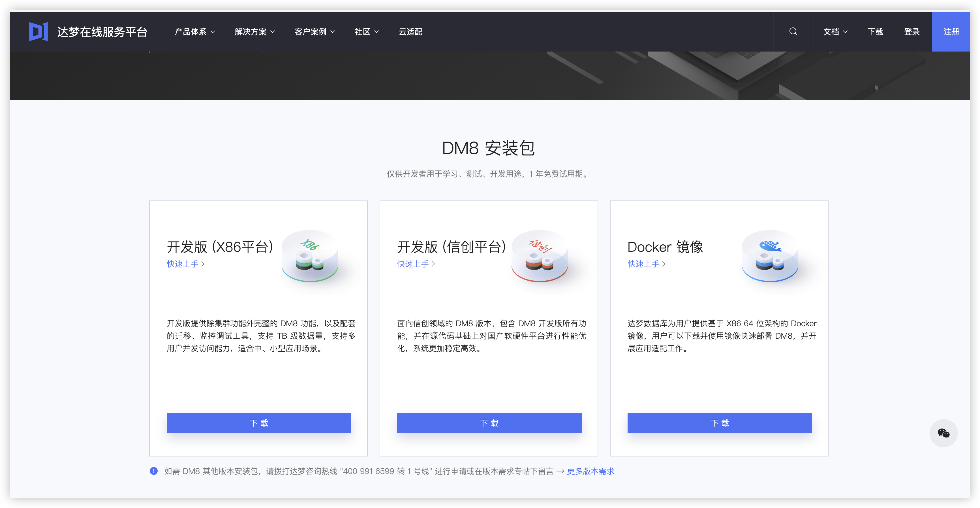This screenshot has width=980, height=508.
Task: Click the 开发版 (信创平台) heading
Action: (x=452, y=247)
